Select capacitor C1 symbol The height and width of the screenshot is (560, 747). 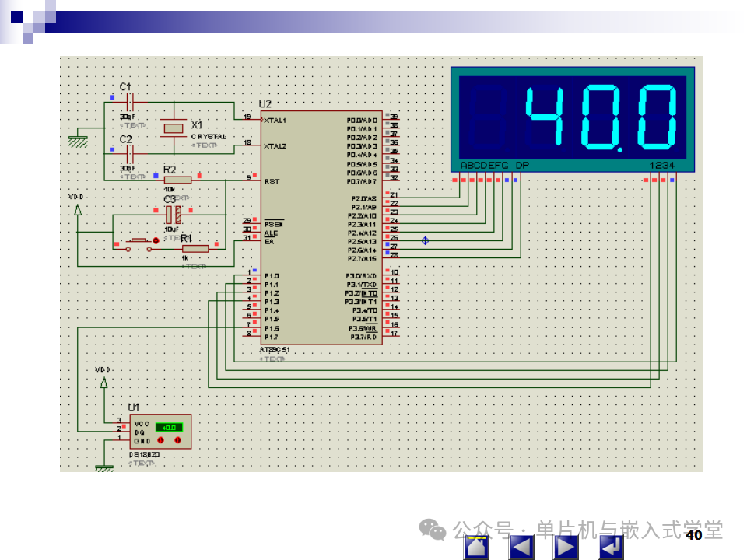coord(130,102)
